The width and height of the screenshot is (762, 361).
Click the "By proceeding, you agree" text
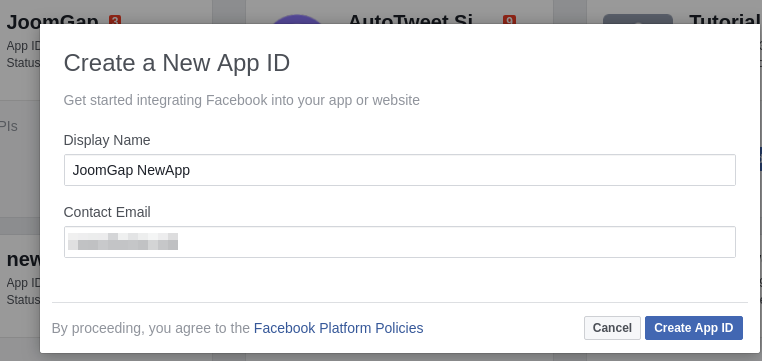151,328
